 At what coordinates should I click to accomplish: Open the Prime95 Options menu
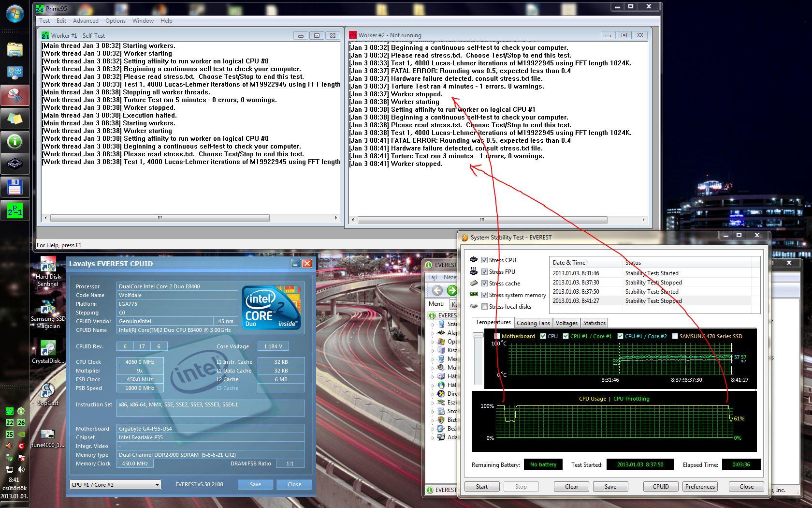point(116,21)
